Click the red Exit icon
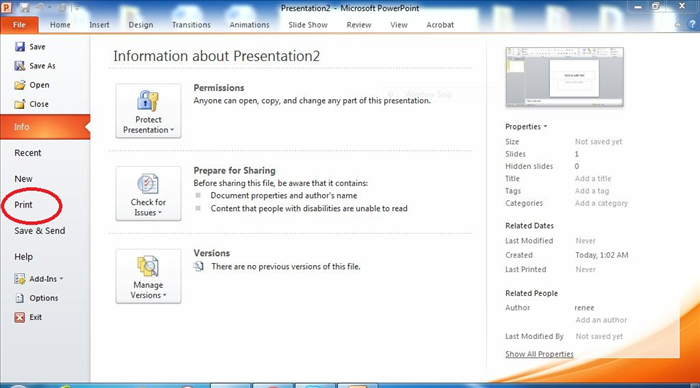 tap(20, 317)
